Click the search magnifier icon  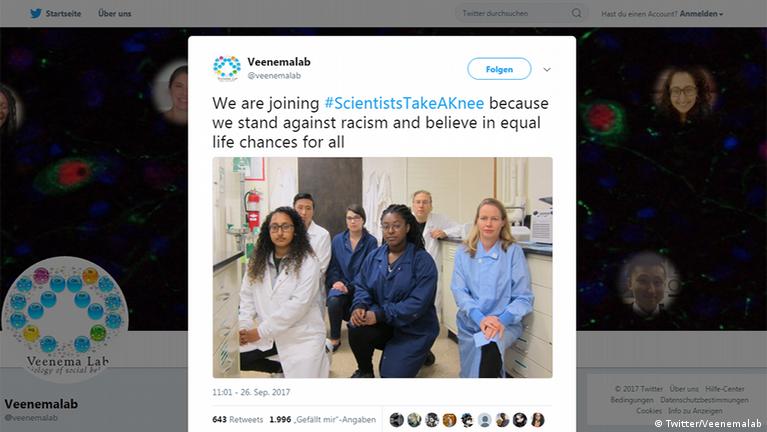[577, 13]
